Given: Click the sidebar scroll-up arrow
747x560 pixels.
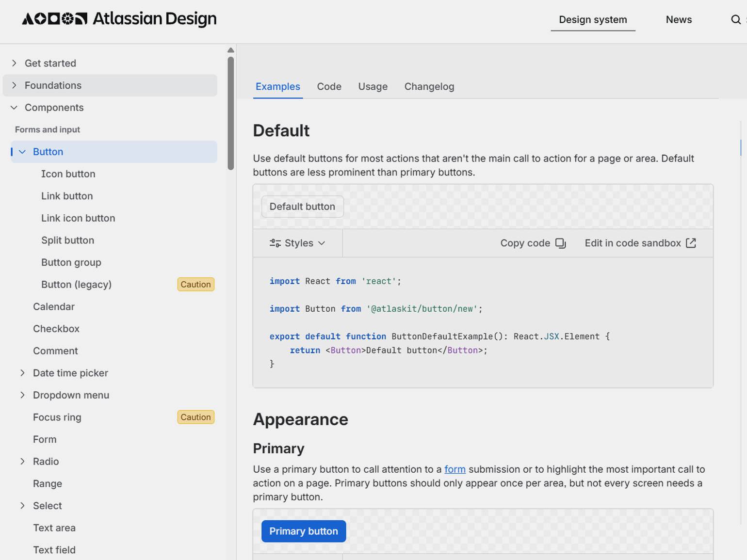Looking at the screenshot, I should (x=231, y=50).
